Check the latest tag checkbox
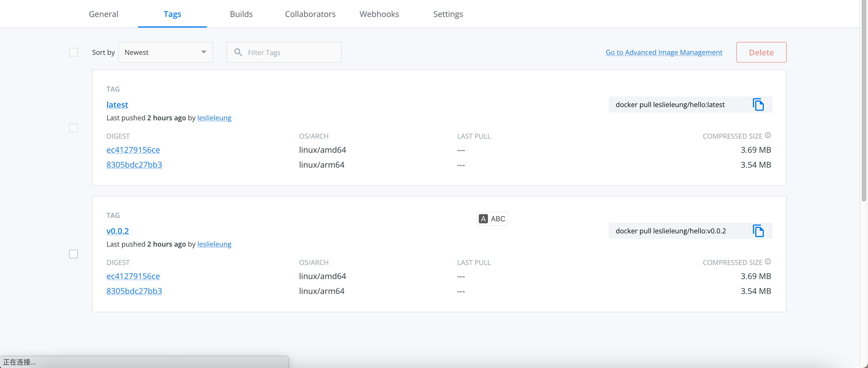This screenshot has width=868, height=368. [73, 128]
